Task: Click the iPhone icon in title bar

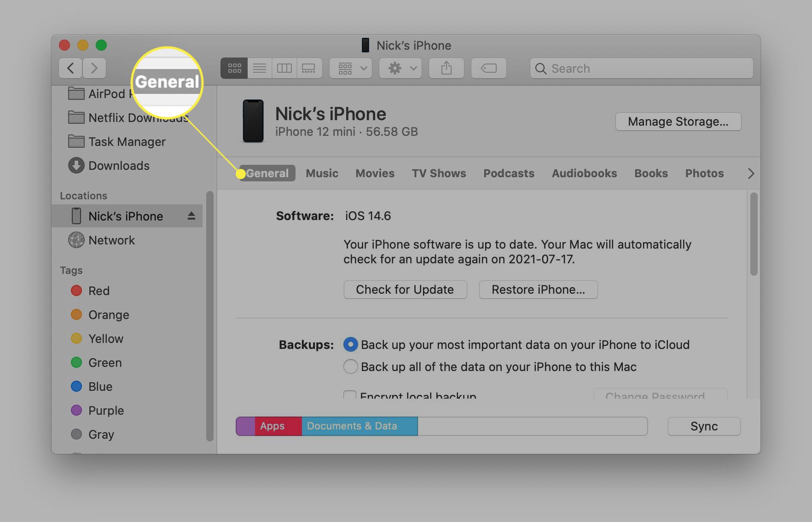Action: coord(365,45)
